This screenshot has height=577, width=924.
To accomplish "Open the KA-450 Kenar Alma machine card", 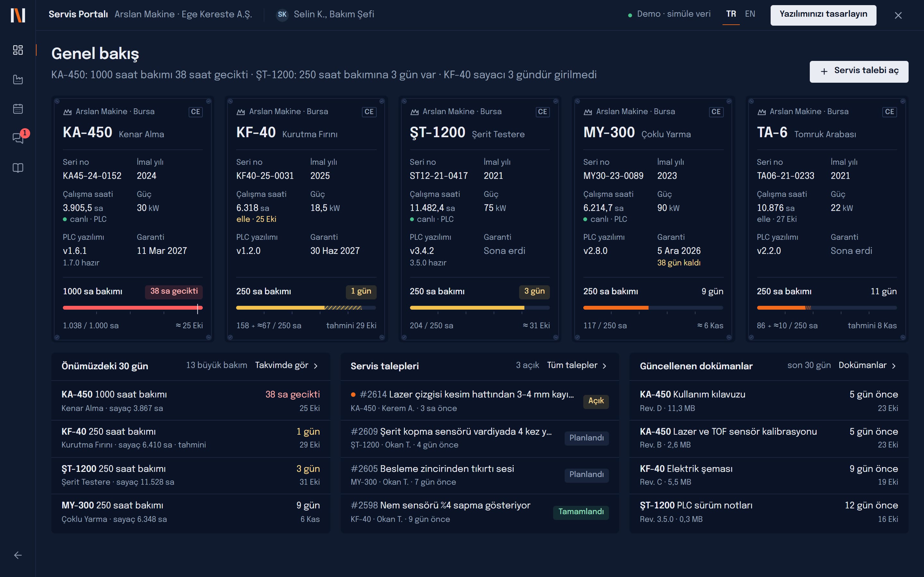I will click(x=132, y=219).
